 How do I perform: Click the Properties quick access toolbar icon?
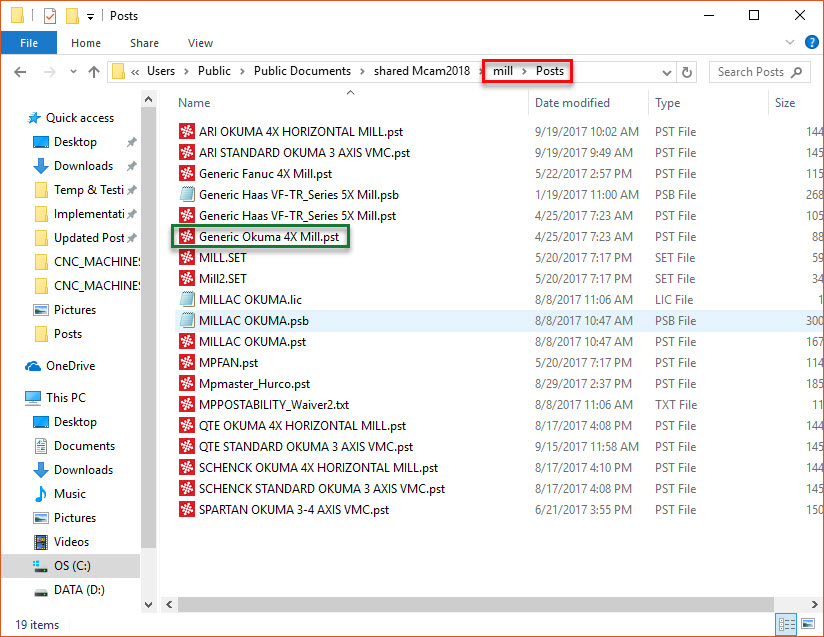click(x=49, y=16)
